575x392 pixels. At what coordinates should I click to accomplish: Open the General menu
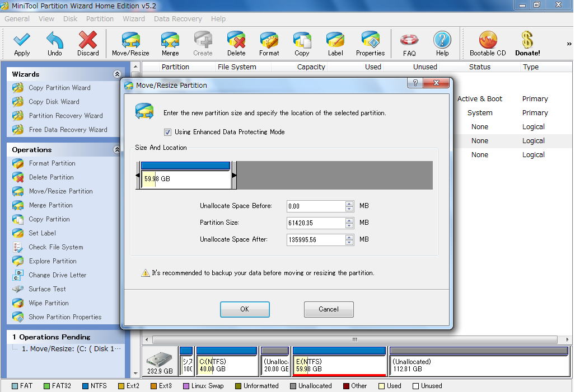point(17,18)
